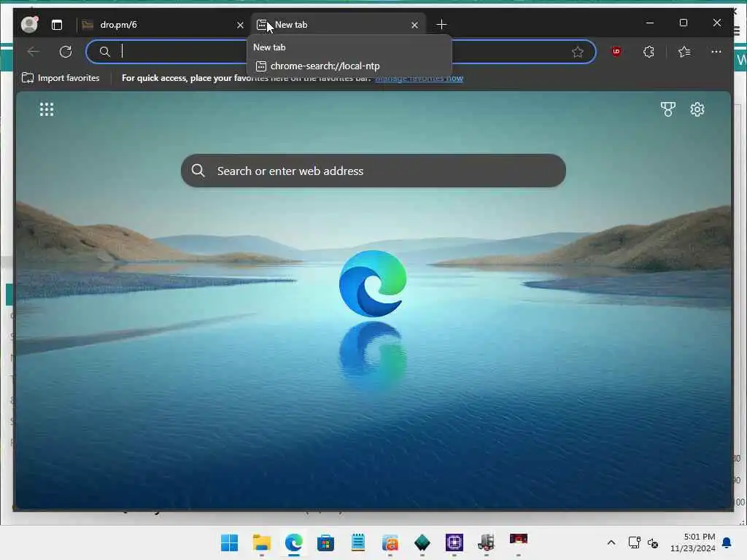Click the chrome-search://local-ntp tooltip text
This screenshot has width=747, height=560.
point(325,66)
